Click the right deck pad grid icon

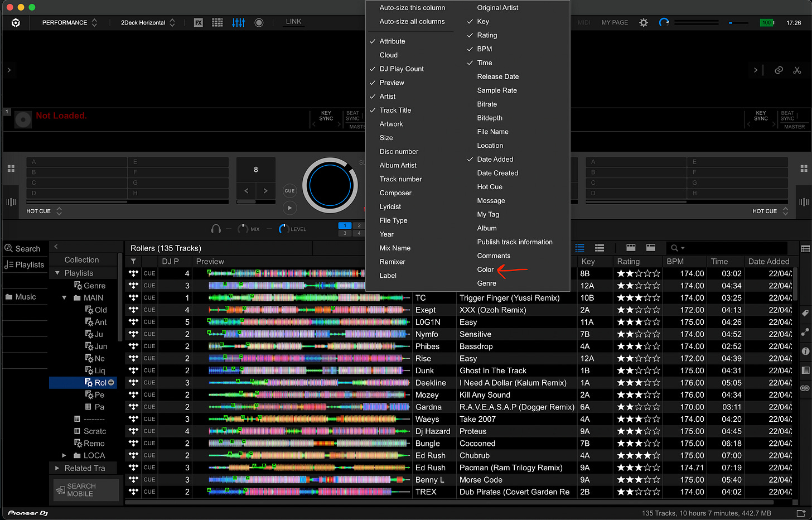point(804,168)
